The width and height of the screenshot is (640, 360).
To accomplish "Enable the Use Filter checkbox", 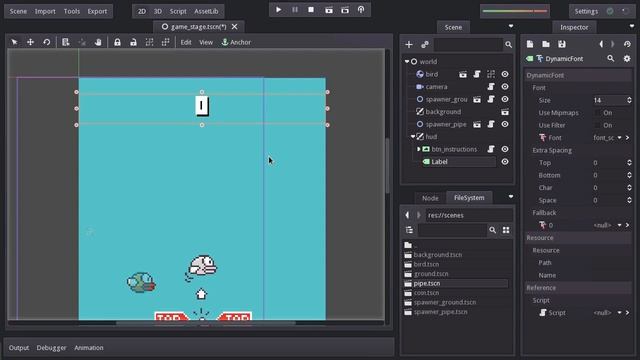I will pyautogui.click(x=598, y=125).
